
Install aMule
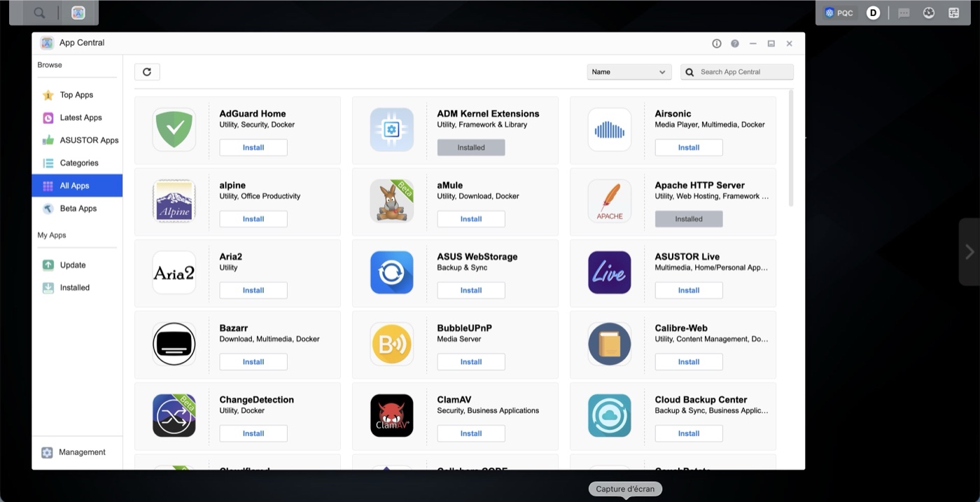pyautogui.click(x=471, y=219)
